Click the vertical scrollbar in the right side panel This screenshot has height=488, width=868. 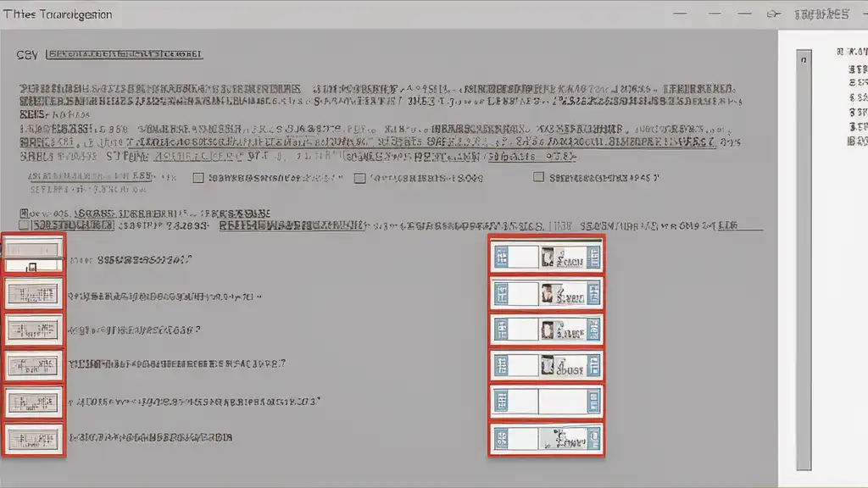pos(804,260)
